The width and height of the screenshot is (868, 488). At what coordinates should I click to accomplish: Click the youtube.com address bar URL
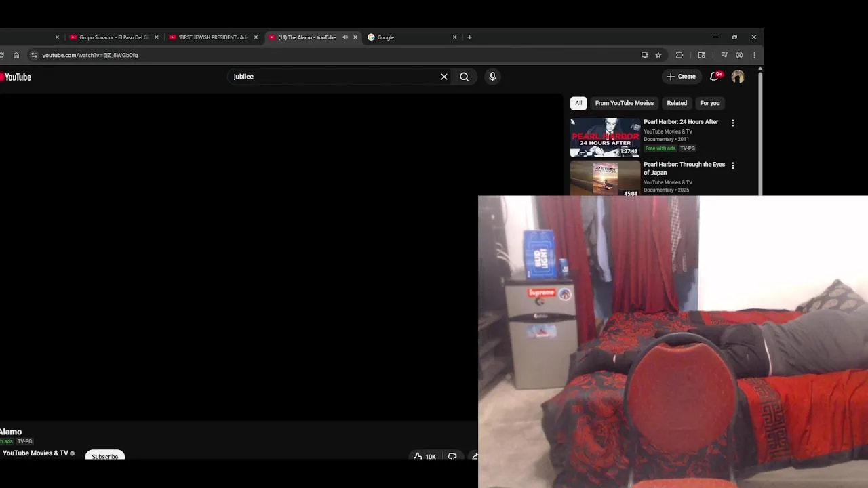(x=90, y=55)
